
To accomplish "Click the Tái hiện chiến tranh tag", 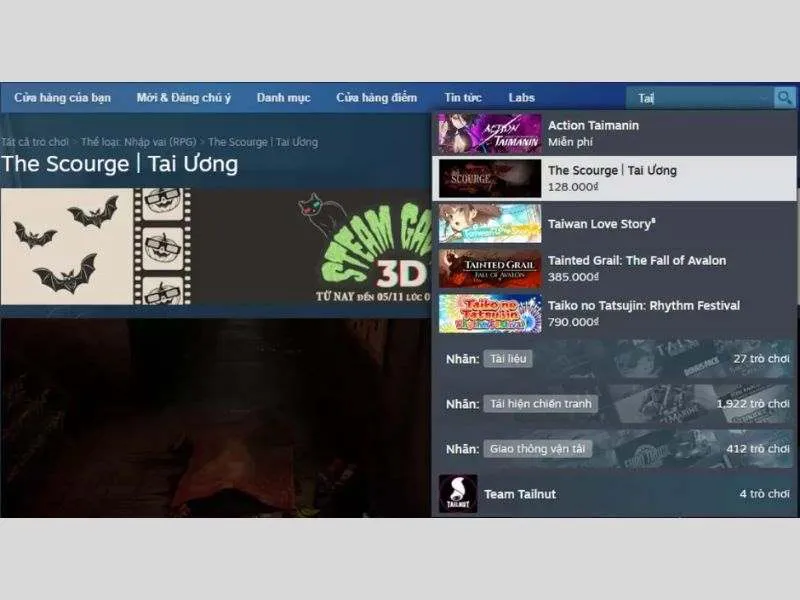I will (541, 404).
